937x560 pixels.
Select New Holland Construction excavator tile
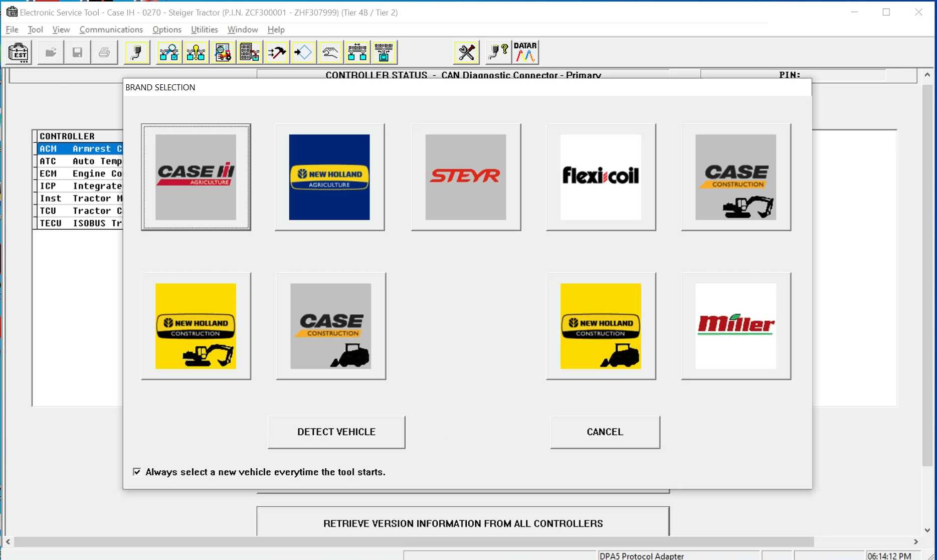coord(196,326)
